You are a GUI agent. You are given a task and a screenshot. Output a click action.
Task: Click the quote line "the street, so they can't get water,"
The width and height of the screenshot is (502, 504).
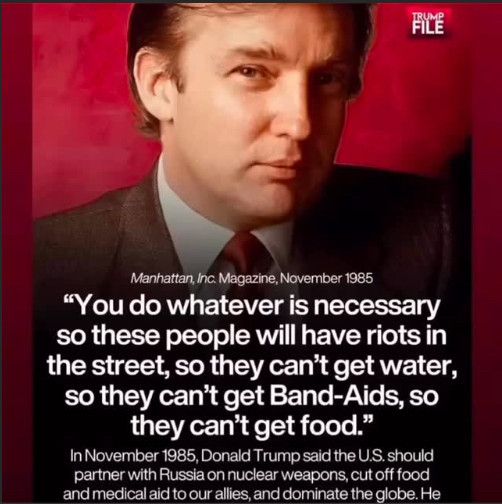pyautogui.click(x=252, y=366)
